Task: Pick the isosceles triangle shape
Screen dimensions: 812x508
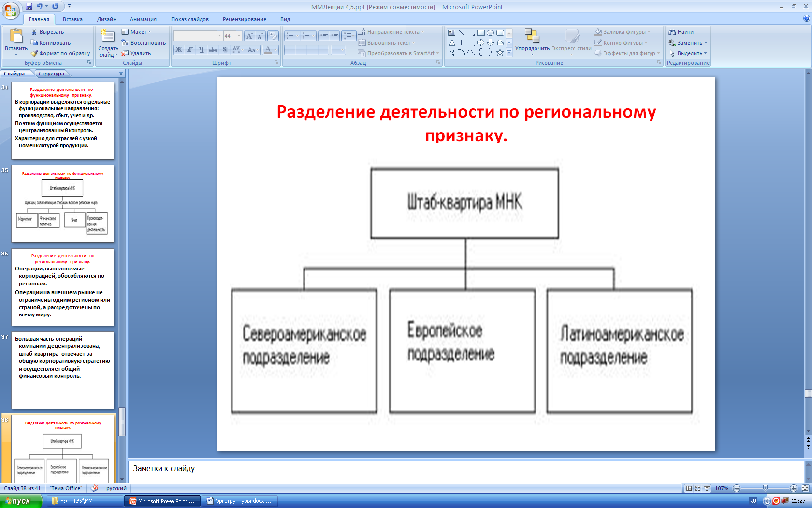Action: pos(452,43)
